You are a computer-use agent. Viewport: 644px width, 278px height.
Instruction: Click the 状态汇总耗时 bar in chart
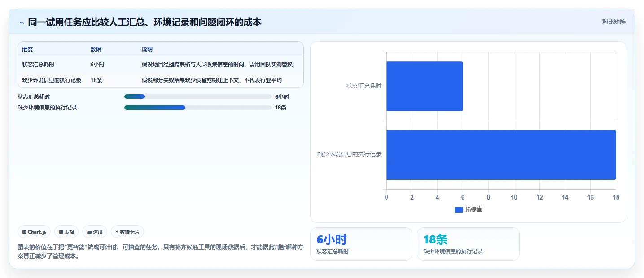coord(425,86)
